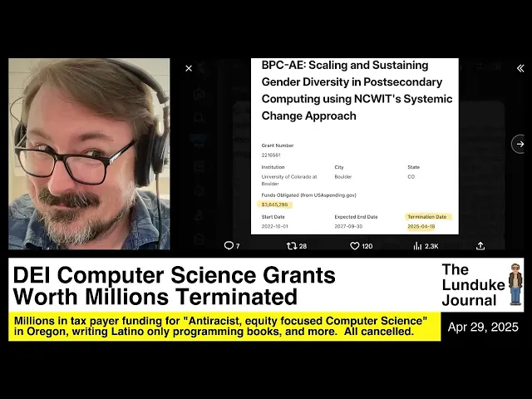Click the 'Start Date' label

tap(273, 217)
